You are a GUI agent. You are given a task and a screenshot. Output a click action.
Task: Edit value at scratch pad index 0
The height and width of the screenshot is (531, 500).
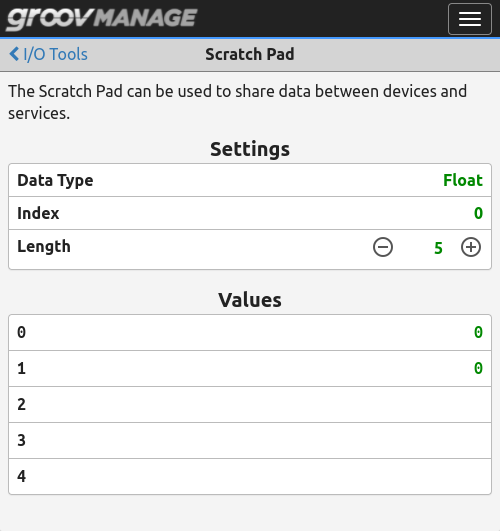478,332
